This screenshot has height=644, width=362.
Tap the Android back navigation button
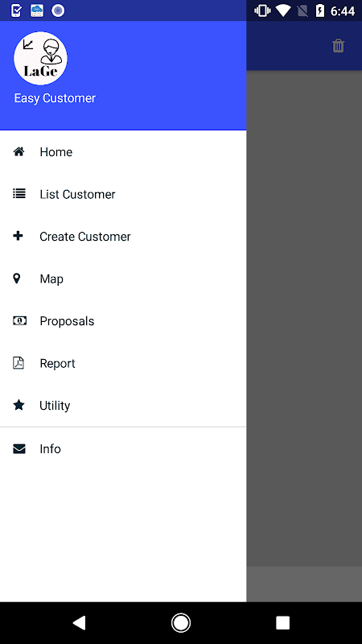click(79, 622)
